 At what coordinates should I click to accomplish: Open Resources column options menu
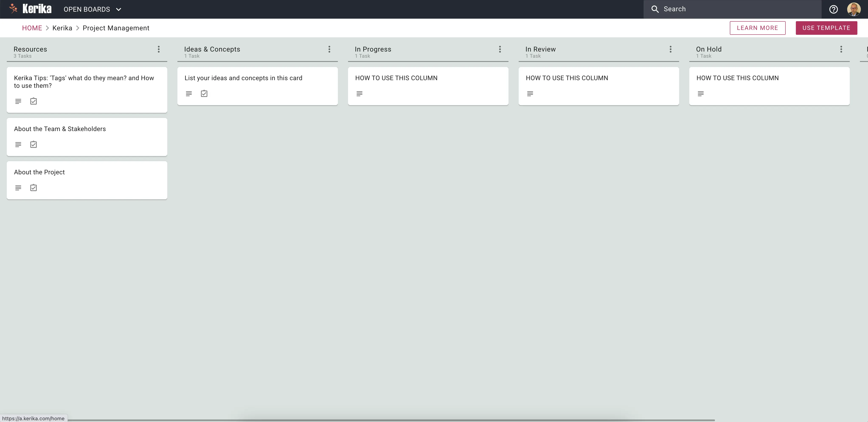159,49
